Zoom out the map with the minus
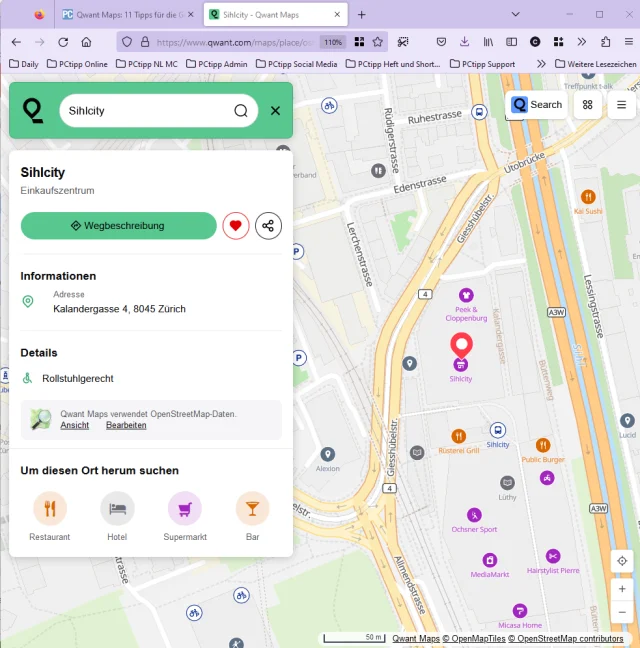The image size is (640, 648). tap(622, 612)
